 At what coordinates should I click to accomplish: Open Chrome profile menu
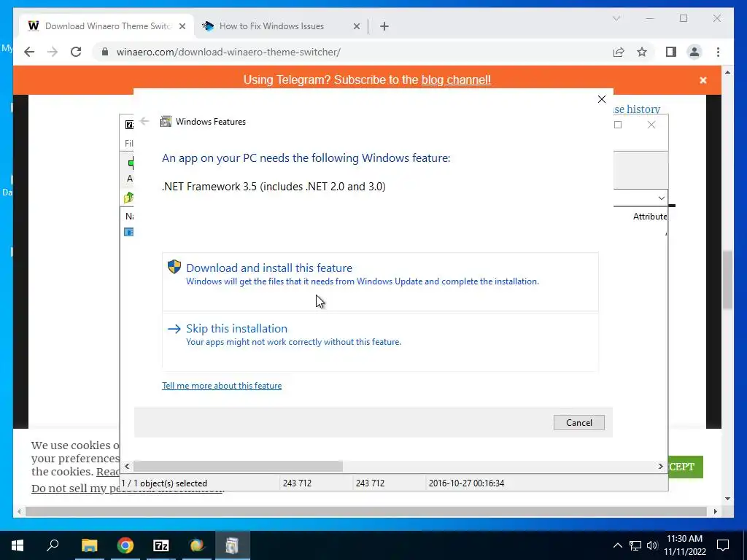point(694,52)
